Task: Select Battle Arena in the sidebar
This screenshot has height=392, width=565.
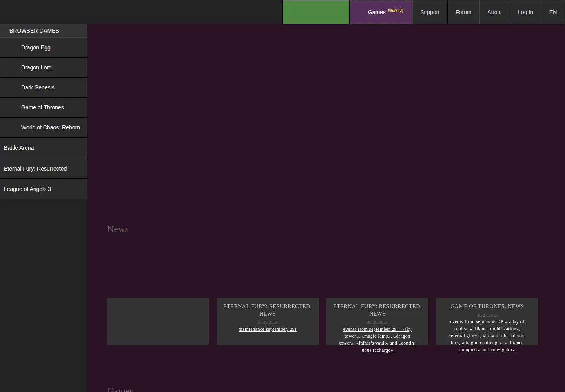Action: coord(44,148)
